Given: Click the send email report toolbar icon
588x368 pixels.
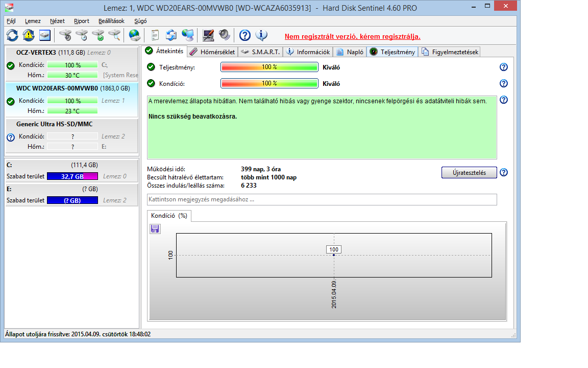Looking at the screenshot, I should [x=171, y=35].
